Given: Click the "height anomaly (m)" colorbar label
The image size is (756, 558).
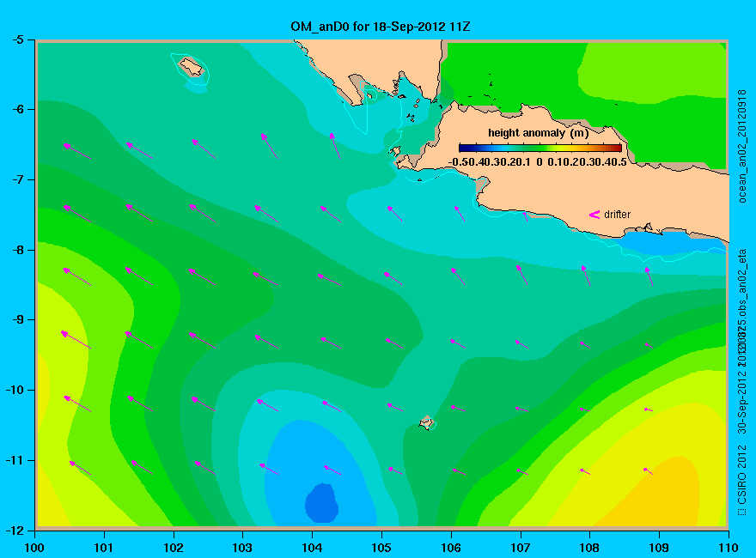Looking at the screenshot, I should [538, 133].
